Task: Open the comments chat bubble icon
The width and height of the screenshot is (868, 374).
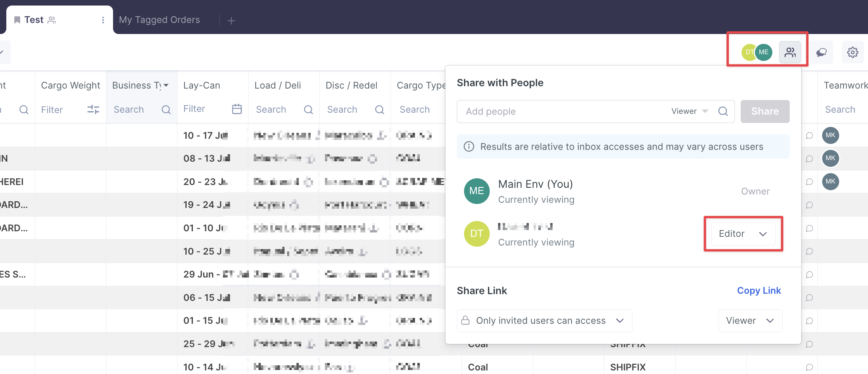Action: 821,52
